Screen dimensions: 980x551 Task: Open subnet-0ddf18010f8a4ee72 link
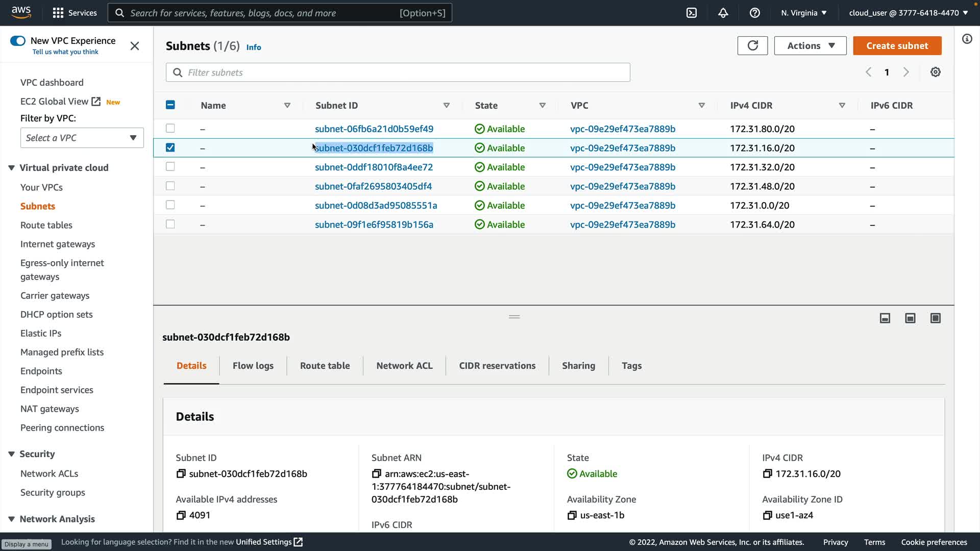374,167
